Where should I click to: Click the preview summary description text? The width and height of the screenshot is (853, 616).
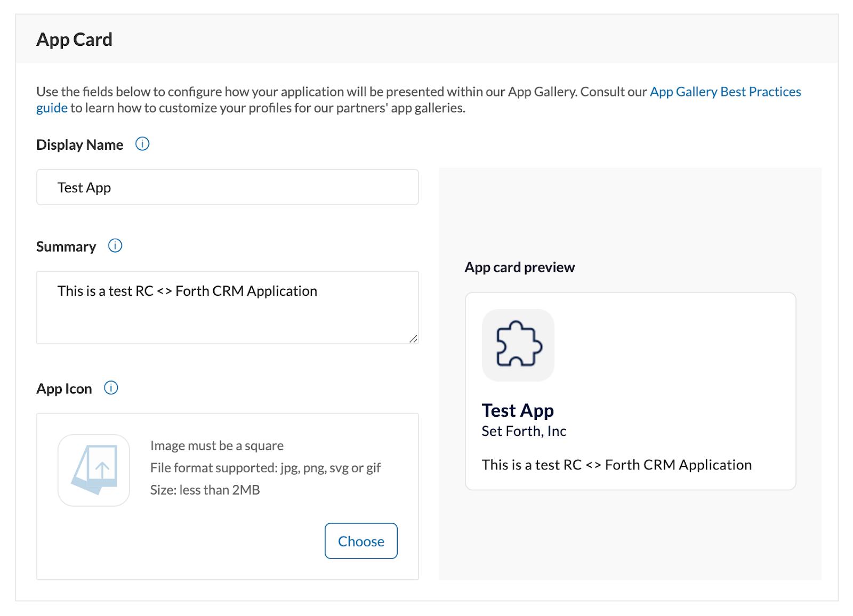click(x=616, y=465)
